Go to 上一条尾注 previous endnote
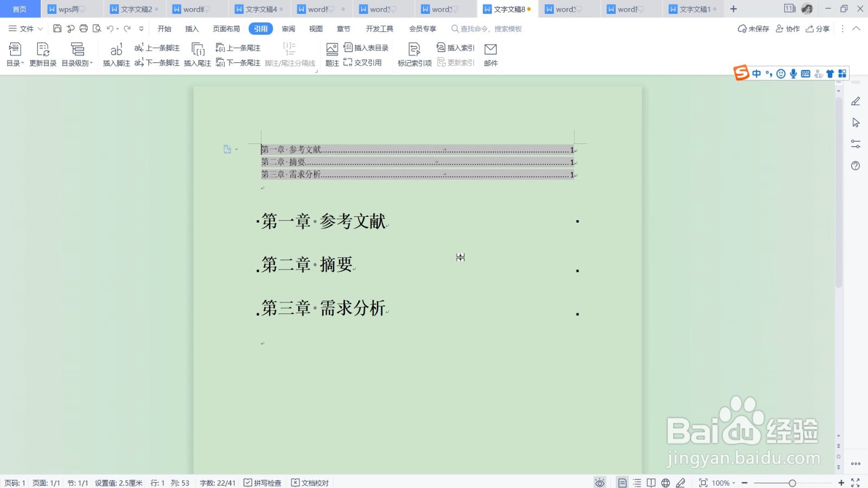Screen dimensions: 868x488 pyautogui.click(x=238, y=48)
